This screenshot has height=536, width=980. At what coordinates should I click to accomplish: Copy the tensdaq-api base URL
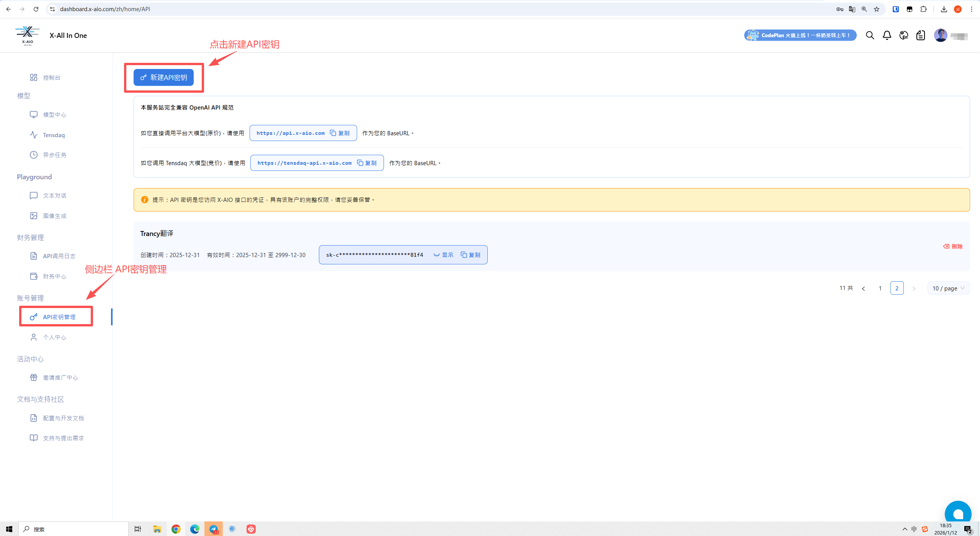367,163
